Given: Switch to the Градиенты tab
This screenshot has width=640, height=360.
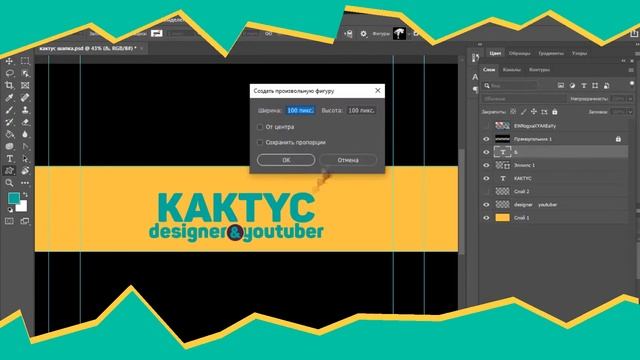Looking at the screenshot, I should point(551,53).
